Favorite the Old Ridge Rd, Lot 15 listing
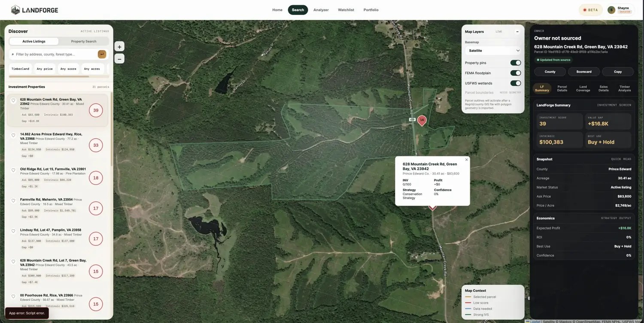Screen dimensions: 644x323 point(13,170)
